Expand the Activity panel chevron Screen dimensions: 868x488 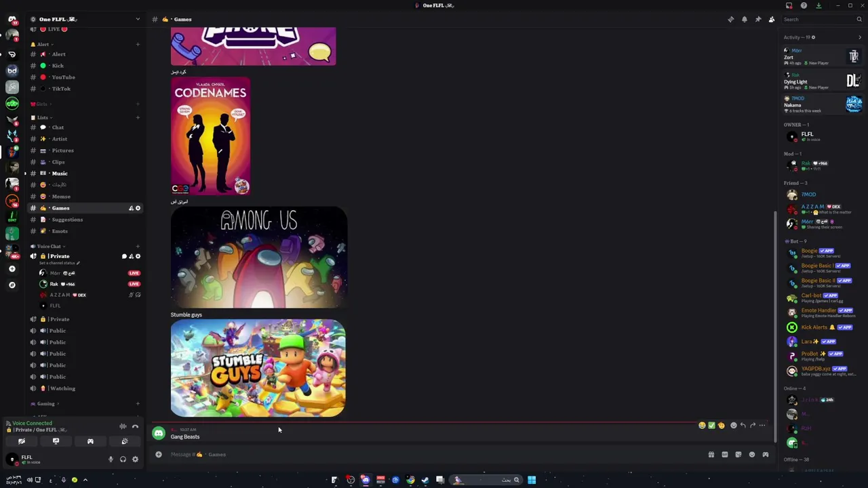click(860, 37)
